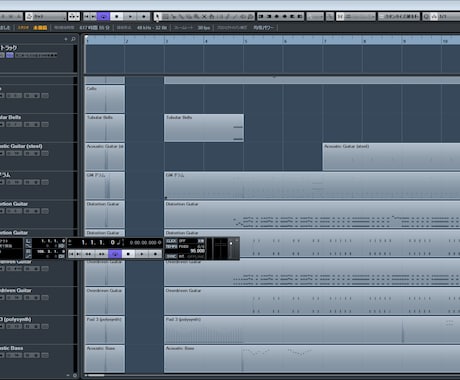Click Record button in top toolbar
The height and width of the screenshot is (380, 460).
tap(144, 16)
